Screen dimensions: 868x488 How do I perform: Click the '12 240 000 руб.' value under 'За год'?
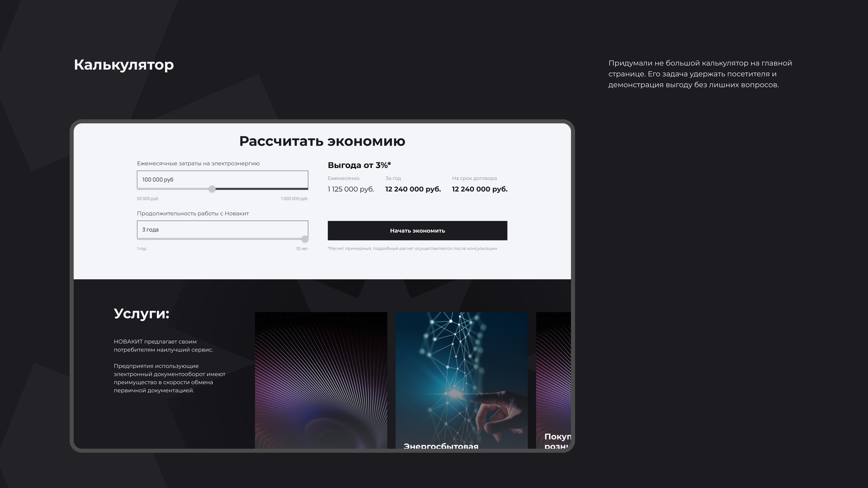413,189
